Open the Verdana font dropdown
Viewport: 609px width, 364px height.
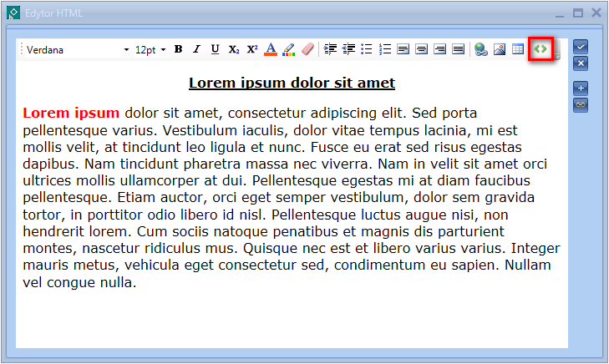click(x=126, y=50)
